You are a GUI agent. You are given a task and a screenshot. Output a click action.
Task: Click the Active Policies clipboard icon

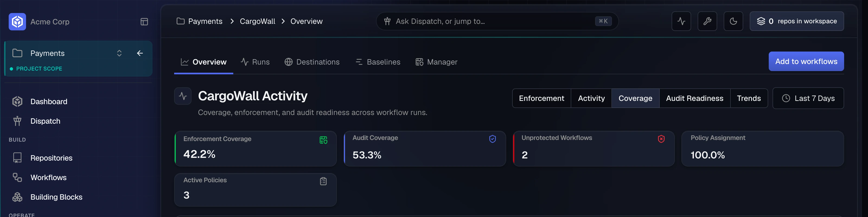[323, 181]
